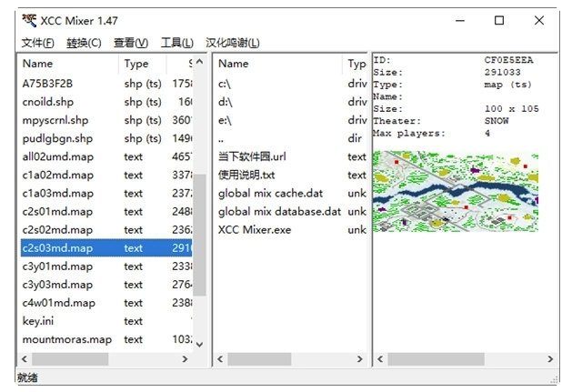Click the file size value 291033
Viewport: 572px width, 392px height.
(x=502, y=72)
